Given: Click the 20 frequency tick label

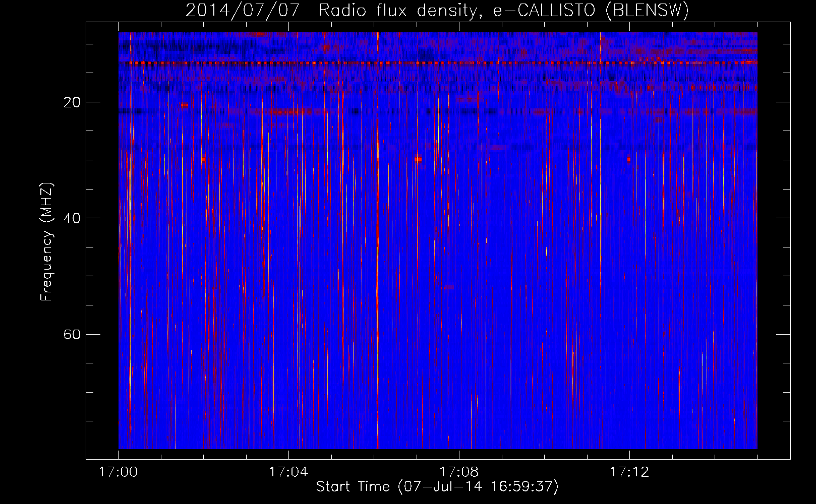Looking at the screenshot, I should coord(72,102).
